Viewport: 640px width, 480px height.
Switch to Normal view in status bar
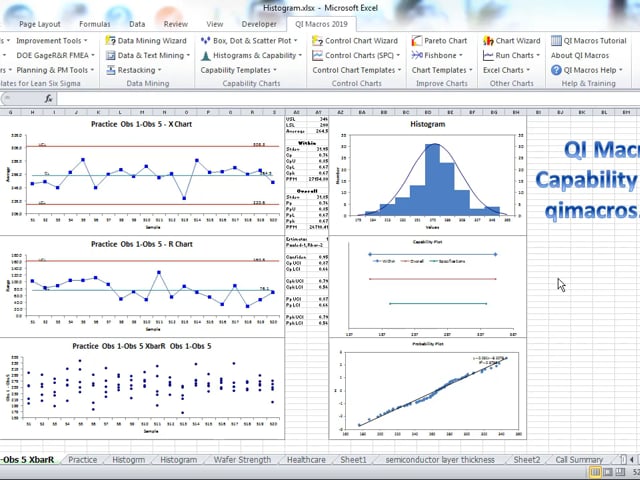(x=596, y=472)
